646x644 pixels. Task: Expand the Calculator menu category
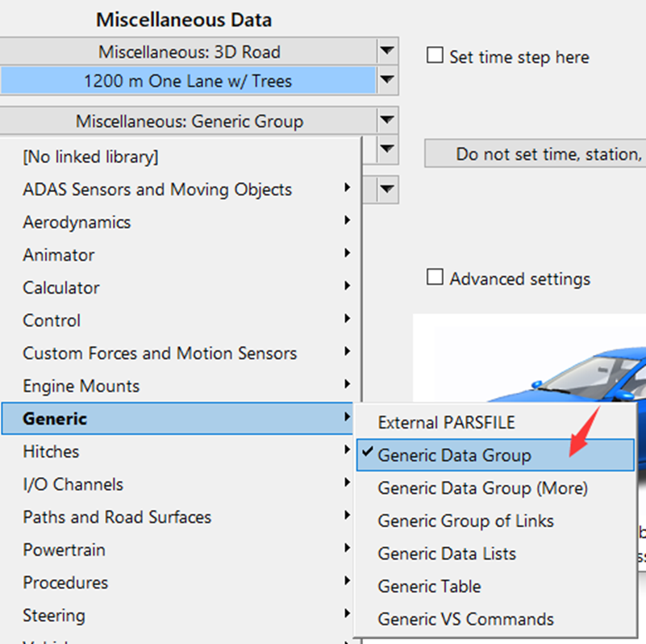[61, 288]
